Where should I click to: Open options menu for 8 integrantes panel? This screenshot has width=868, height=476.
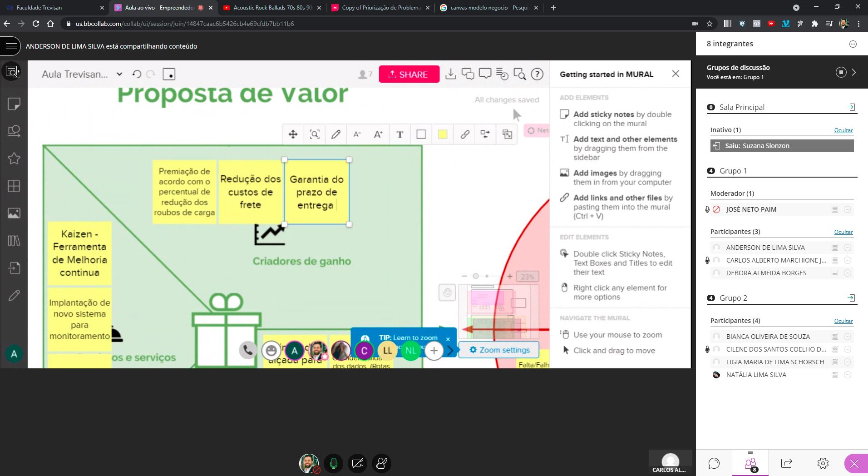pos(853,44)
